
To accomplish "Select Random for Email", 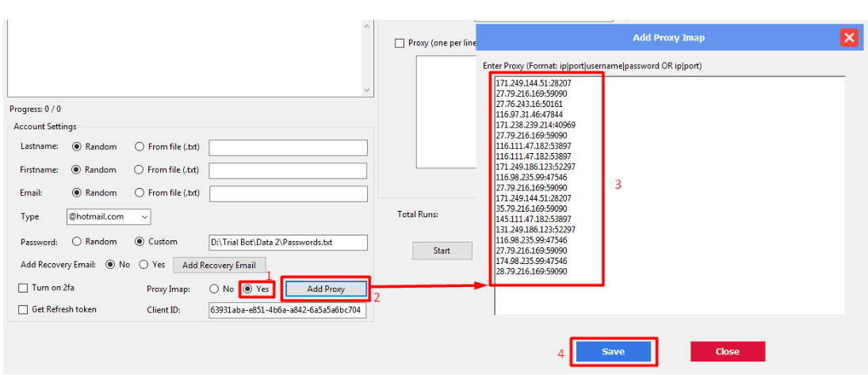I will [x=77, y=193].
